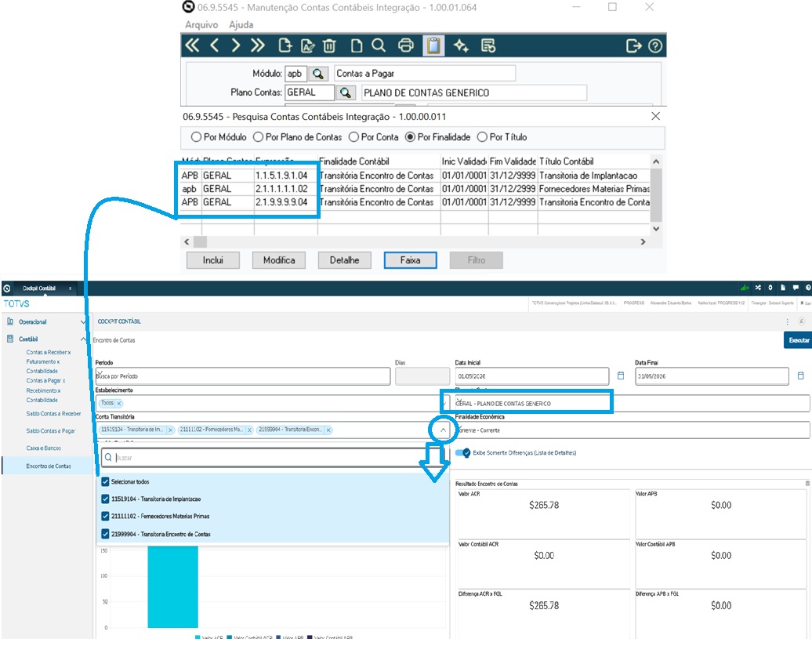Open Saldo Contas a Receber in sidebar
Image resolution: width=812 pixels, height=653 pixels.
click(x=53, y=414)
